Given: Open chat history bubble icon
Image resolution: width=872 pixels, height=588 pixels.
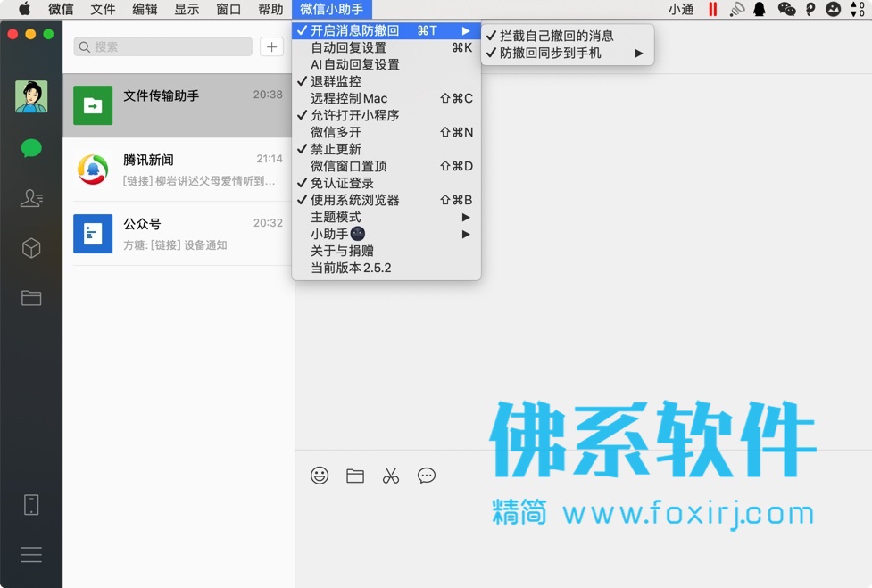Looking at the screenshot, I should click(426, 476).
